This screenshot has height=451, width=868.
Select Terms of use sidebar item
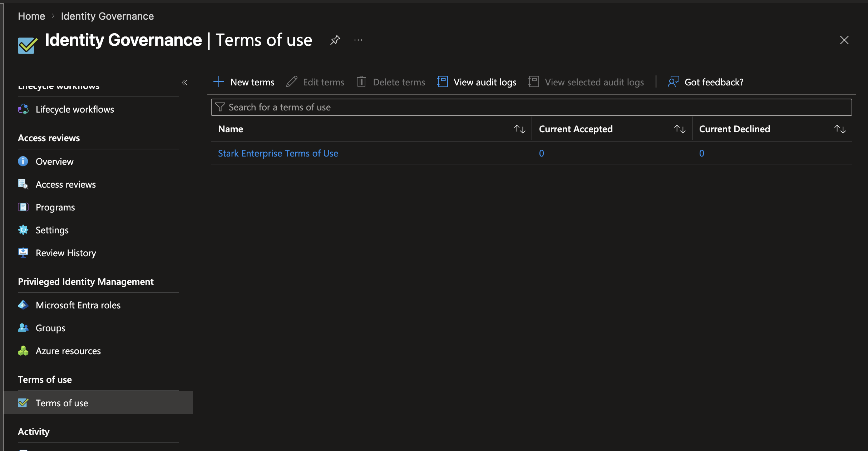[98, 403]
